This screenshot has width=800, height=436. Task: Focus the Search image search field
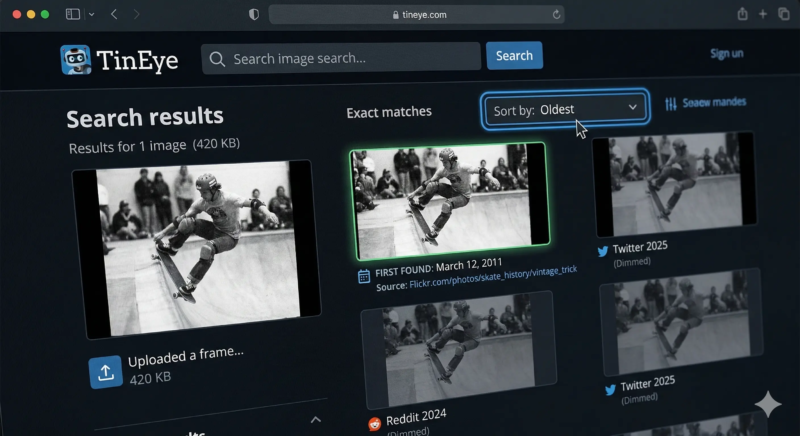(x=341, y=59)
